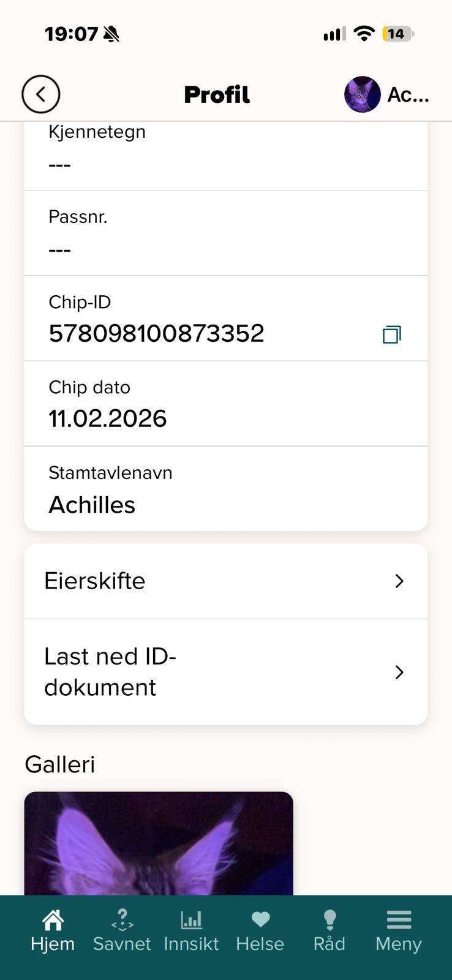This screenshot has width=452, height=980.
Task: Tap the Råd lightbulb icon
Action: [x=330, y=919]
